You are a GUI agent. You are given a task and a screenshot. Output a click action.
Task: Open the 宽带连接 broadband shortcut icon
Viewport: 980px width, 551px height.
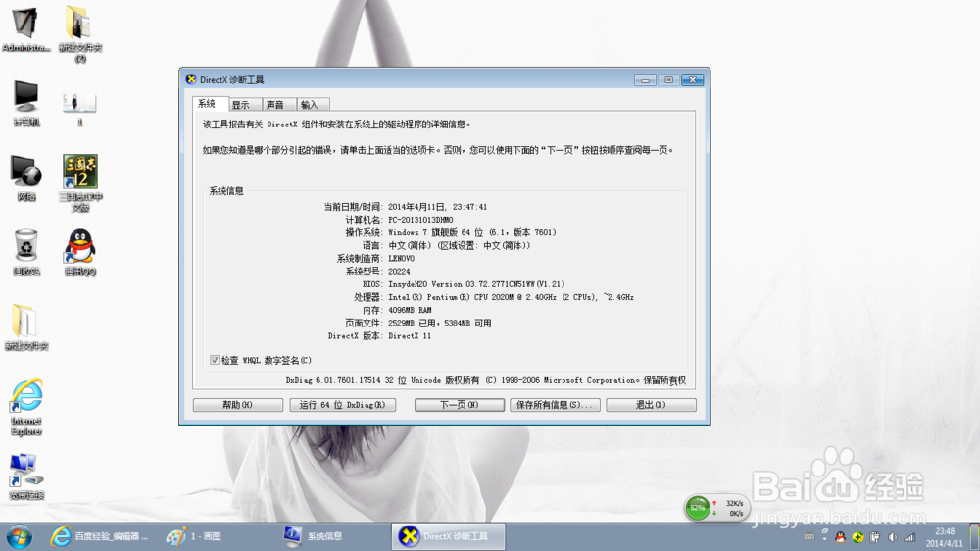(26, 476)
